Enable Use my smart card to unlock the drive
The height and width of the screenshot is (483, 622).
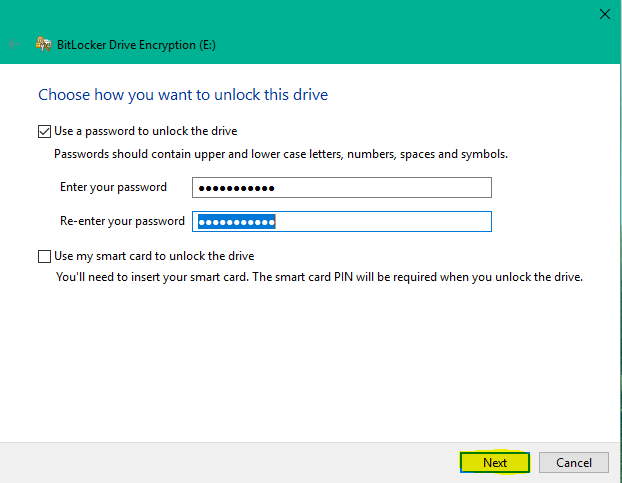point(44,256)
